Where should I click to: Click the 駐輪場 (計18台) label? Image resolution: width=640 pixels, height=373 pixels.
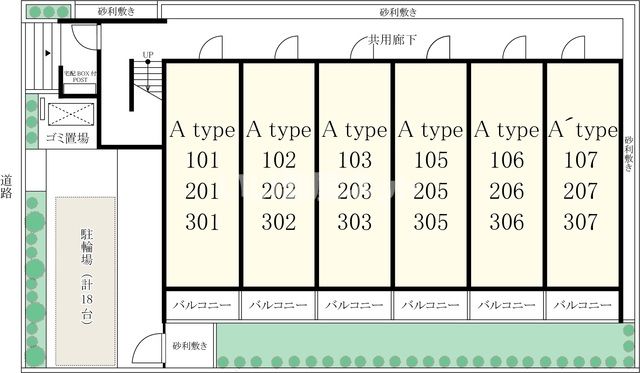[87, 277]
